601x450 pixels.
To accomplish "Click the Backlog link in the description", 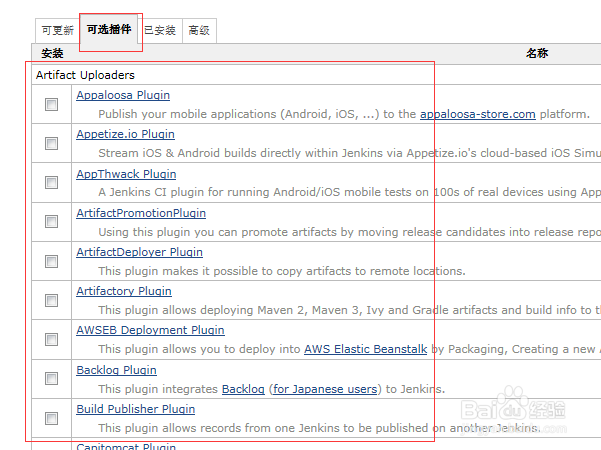I will coord(243,389).
